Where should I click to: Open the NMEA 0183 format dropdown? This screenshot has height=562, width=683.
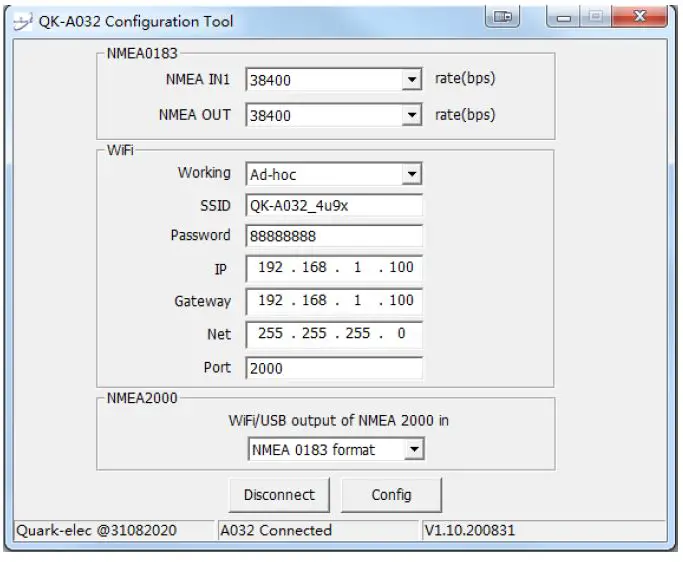(414, 449)
